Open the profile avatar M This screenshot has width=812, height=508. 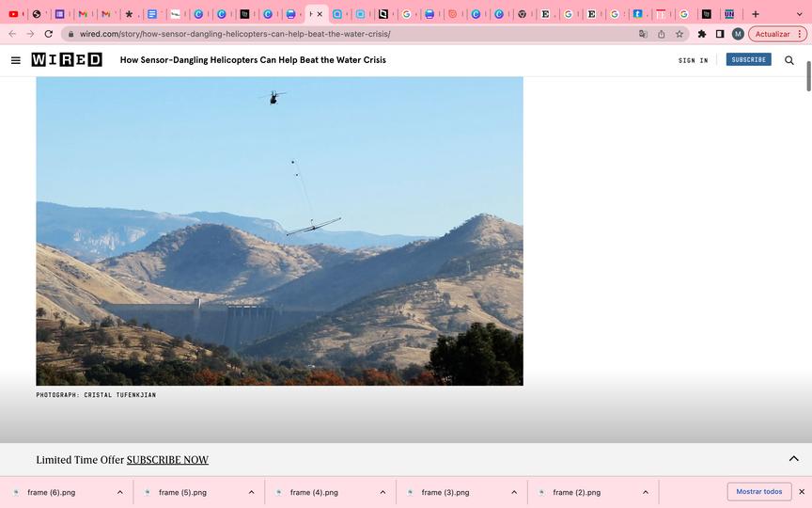738,34
